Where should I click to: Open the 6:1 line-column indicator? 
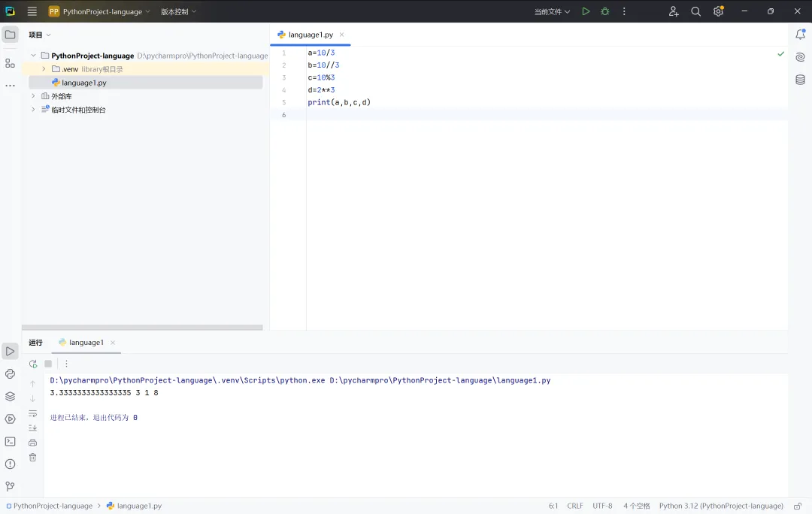pyautogui.click(x=553, y=506)
